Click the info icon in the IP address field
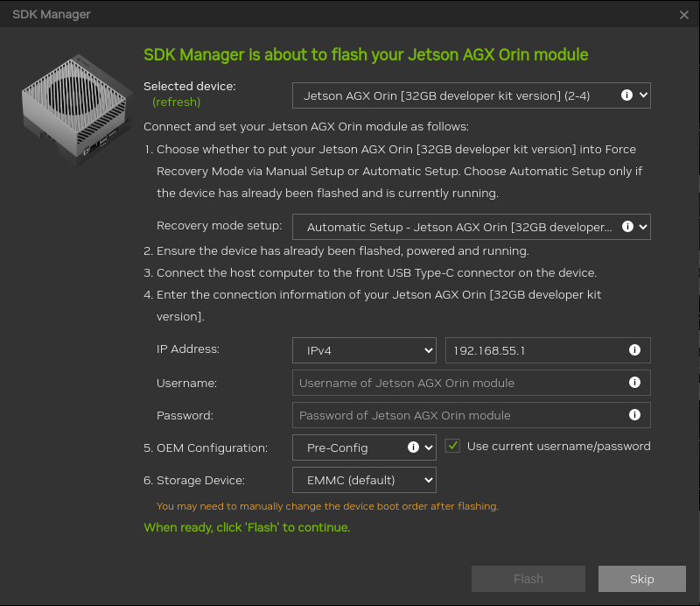 (x=634, y=350)
